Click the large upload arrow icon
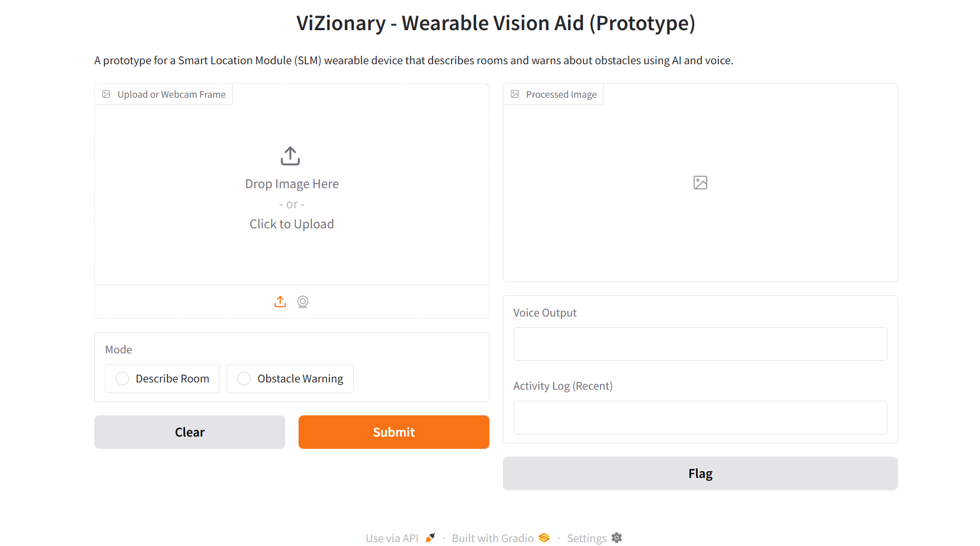This screenshot has height=546, width=980. (290, 156)
